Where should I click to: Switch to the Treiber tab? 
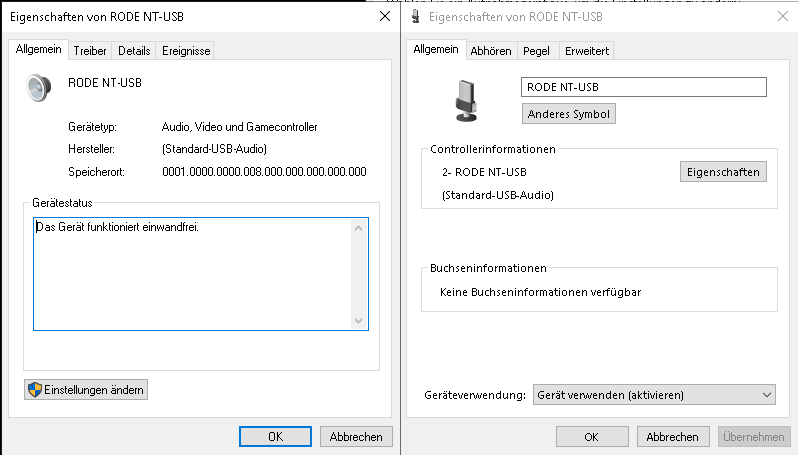[x=90, y=51]
